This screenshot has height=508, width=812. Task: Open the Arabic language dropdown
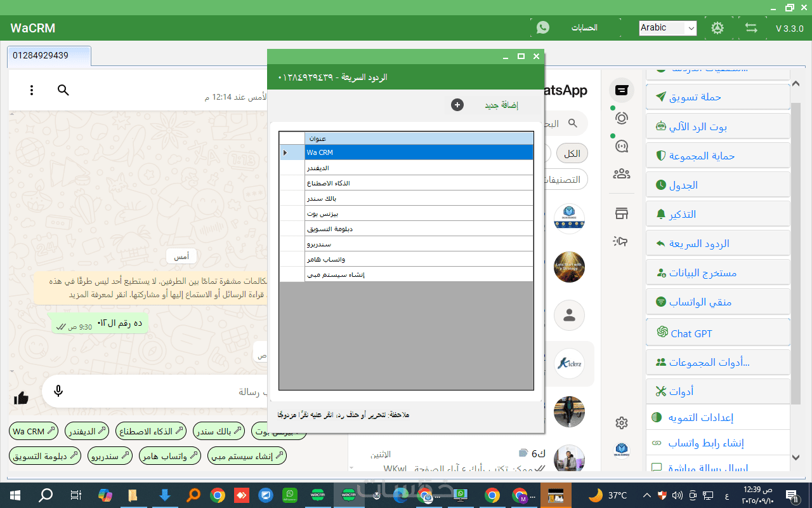pos(668,28)
